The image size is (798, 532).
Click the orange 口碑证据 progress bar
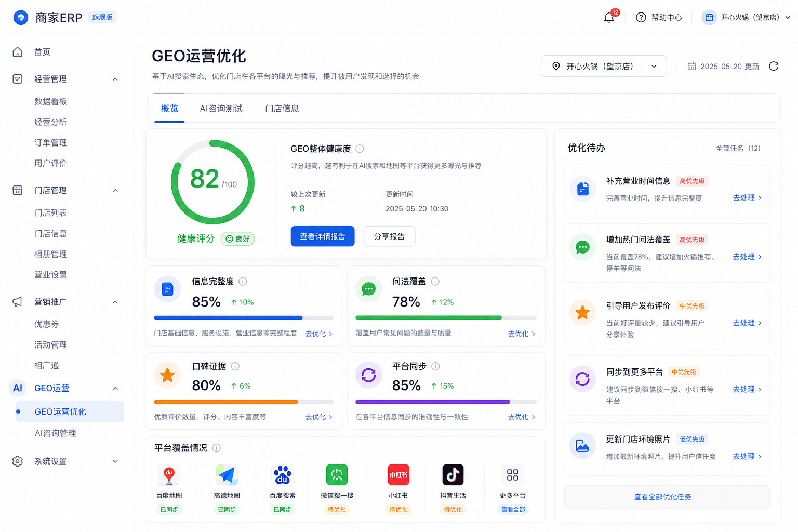pos(244,402)
